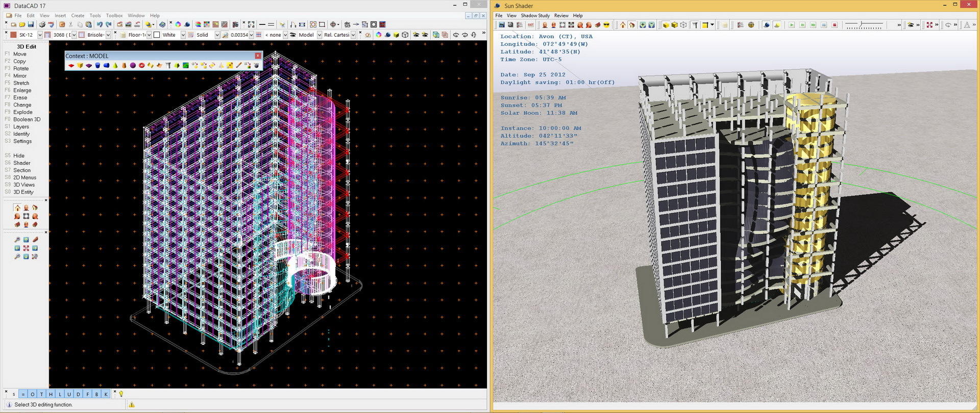Open the Shadow Study menu
Viewport: 980px width, 413px height.
(x=535, y=16)
